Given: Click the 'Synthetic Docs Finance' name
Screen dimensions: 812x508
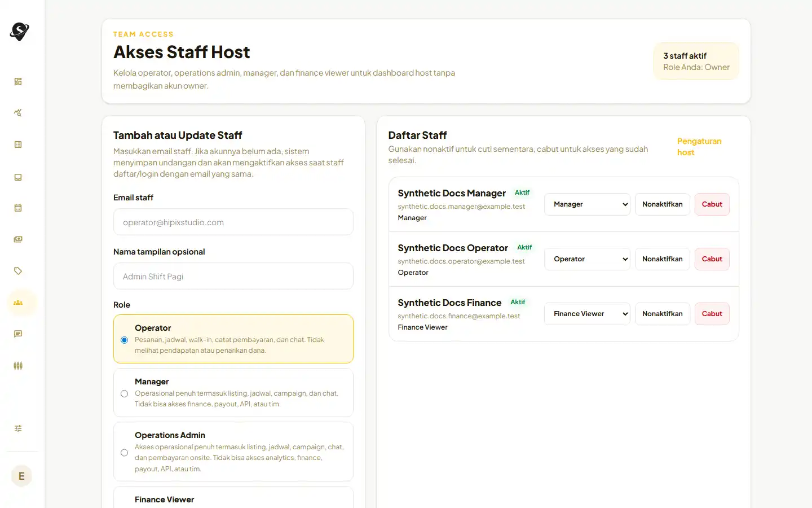Looking at the screenshot, I should click(x=449, y=303).
